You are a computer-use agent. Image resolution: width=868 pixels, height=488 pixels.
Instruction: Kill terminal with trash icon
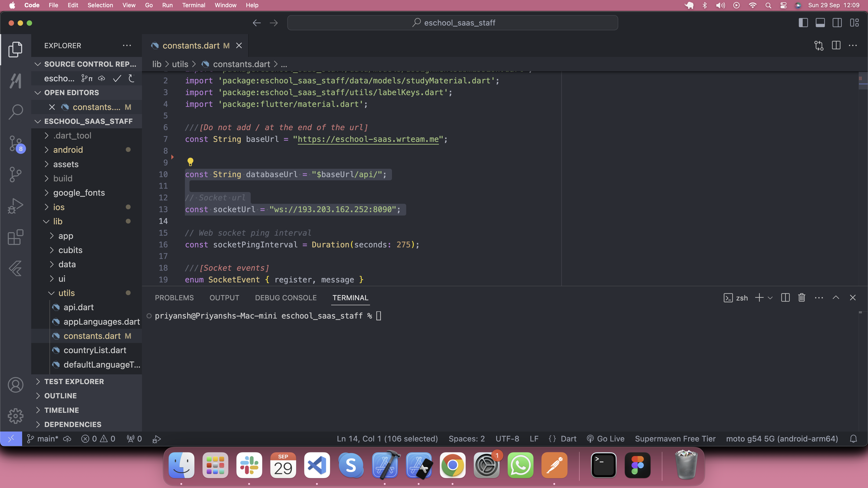(802, 298)
